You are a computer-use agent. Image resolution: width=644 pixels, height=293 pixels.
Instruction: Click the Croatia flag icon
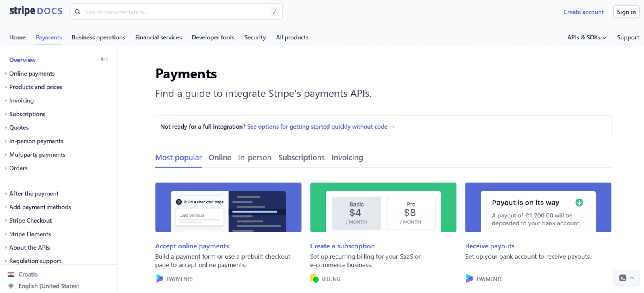pos(11,275)
